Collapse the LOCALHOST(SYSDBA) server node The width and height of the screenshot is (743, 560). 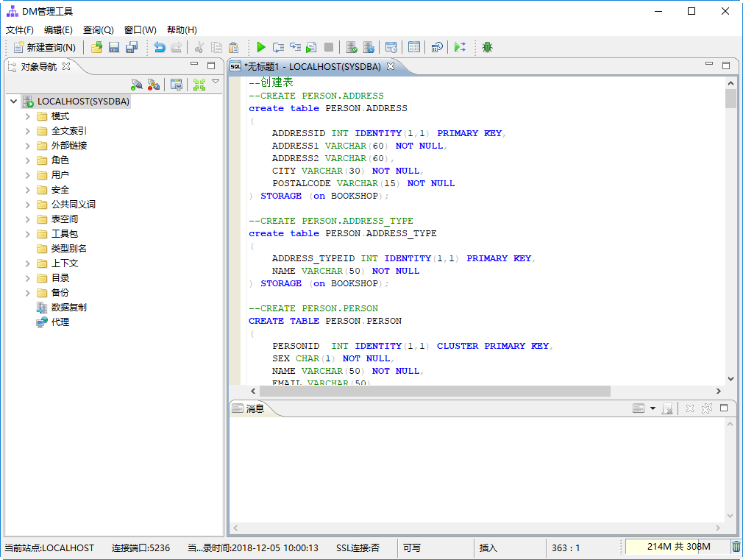point(14,102)
